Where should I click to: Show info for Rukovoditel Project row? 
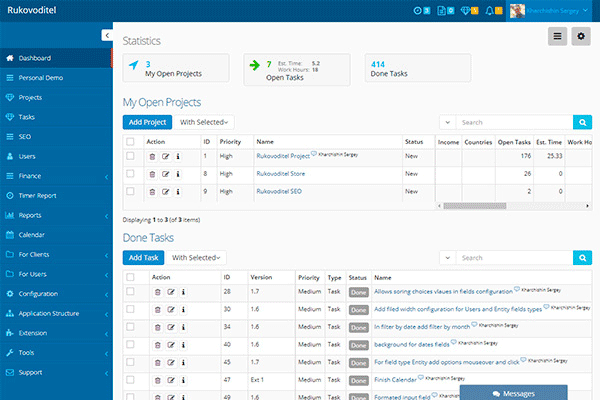pos(178,156)
